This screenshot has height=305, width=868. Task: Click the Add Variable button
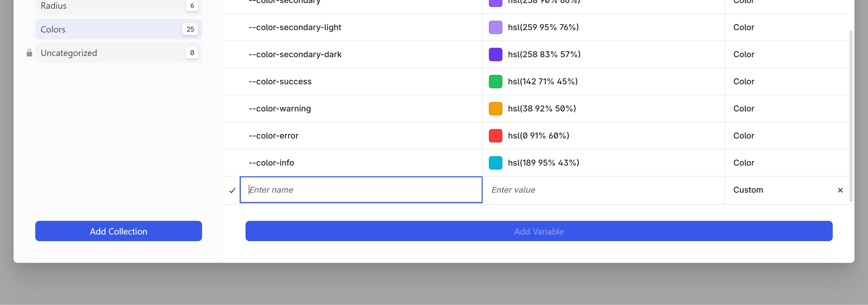pos(539,231)
